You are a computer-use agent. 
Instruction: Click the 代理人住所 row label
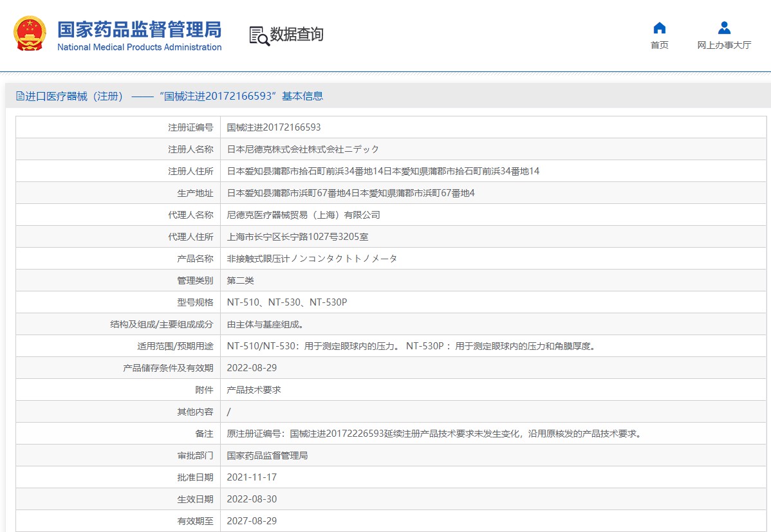click(190, 237)
